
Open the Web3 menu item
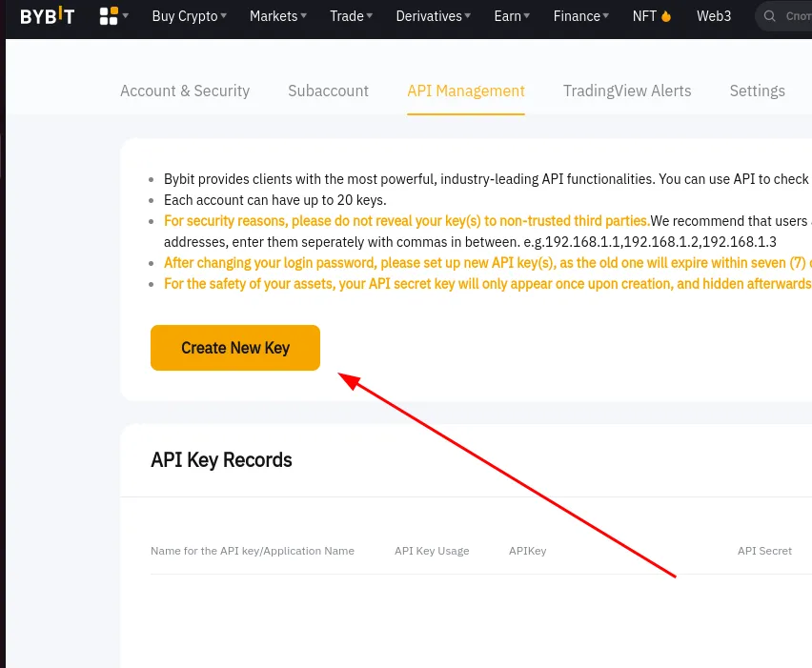click(714, 16)
